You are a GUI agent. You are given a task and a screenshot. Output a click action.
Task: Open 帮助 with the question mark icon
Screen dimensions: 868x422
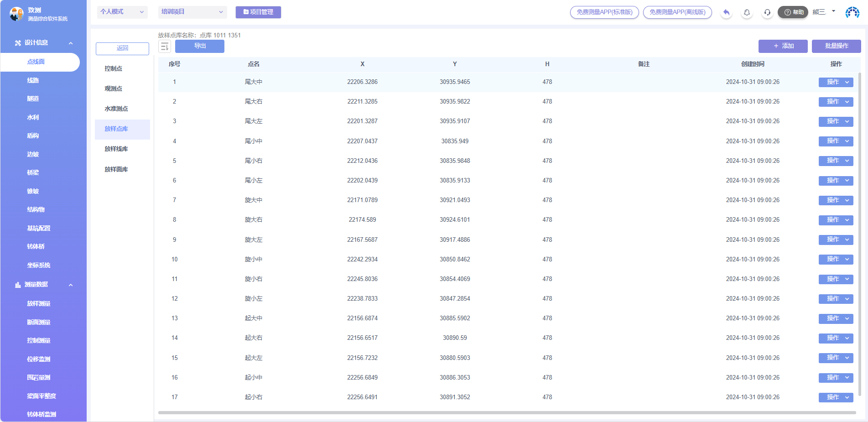[793, 12]
